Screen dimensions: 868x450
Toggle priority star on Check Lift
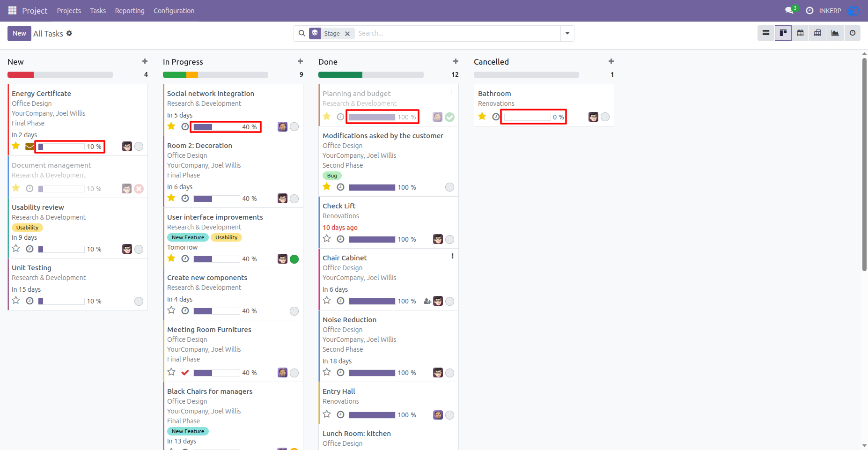(327, 239)
